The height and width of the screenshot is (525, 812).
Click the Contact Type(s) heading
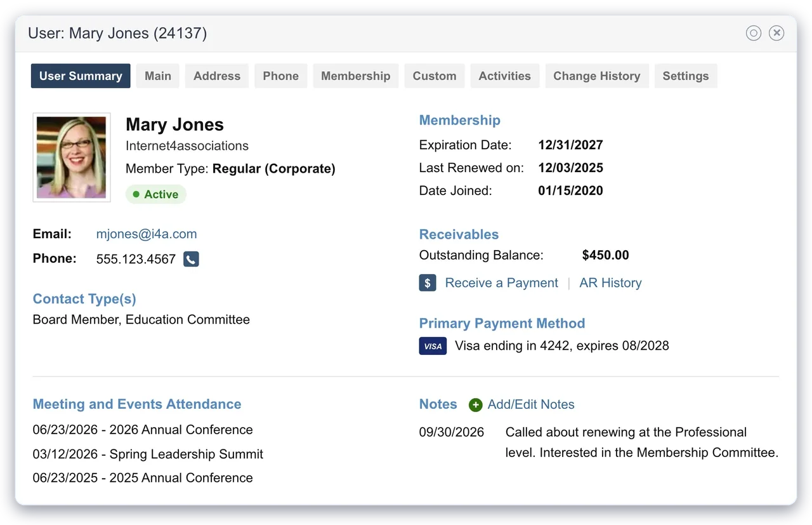pos(84,299)
